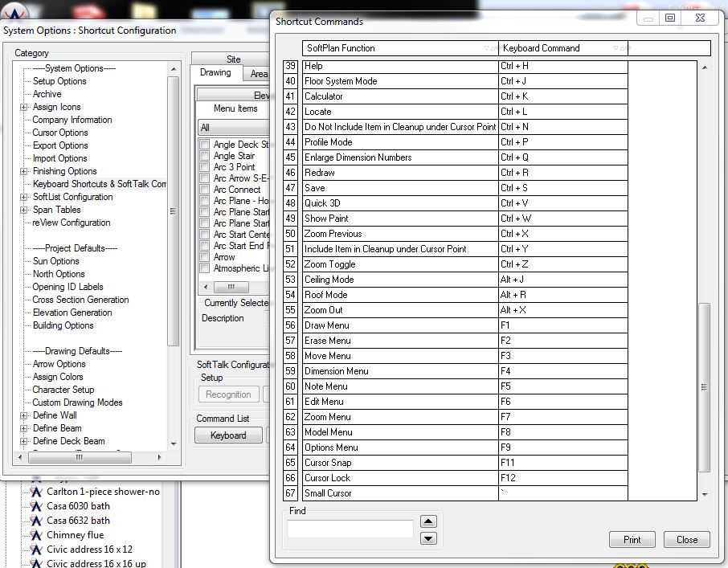Expand the Define Wall tree node
Image resolution: width=728 pixels, height=568 pixels.
point(23,415)
